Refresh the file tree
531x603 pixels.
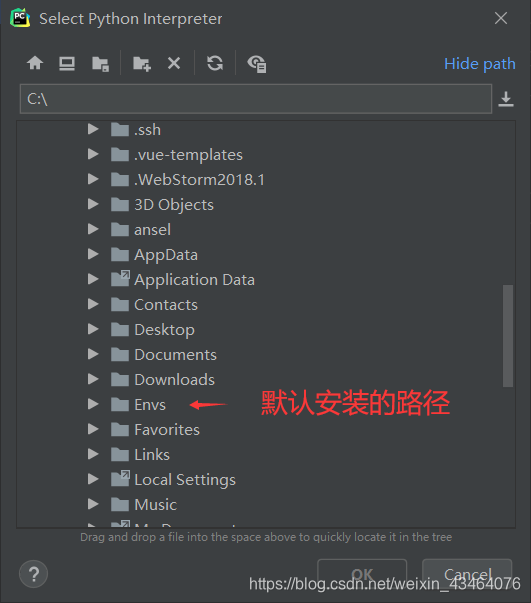point(215,63)
